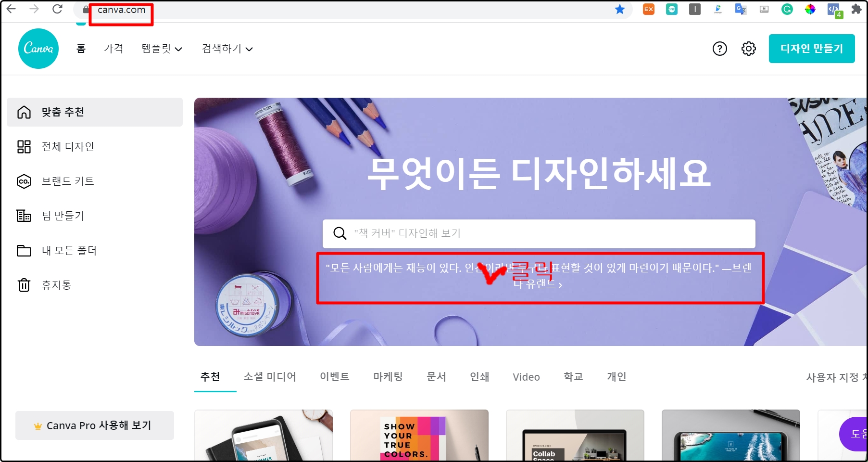Viewport: 868px width, 462px height.
Task: Open the Collab Space template thumbnail
Action: [575, 435]
